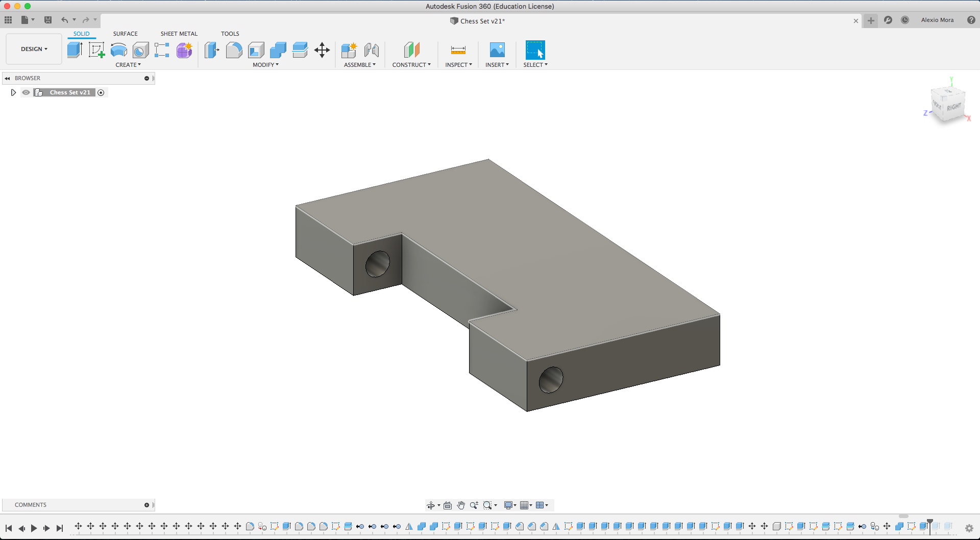Open the COMMENTS panel options dot

pos(146,505)
